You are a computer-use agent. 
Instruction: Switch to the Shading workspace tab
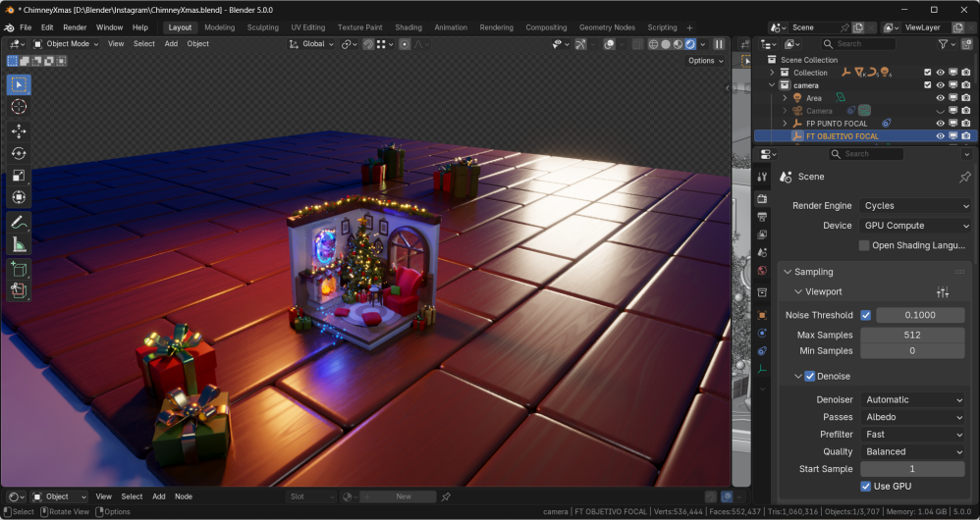408,27
